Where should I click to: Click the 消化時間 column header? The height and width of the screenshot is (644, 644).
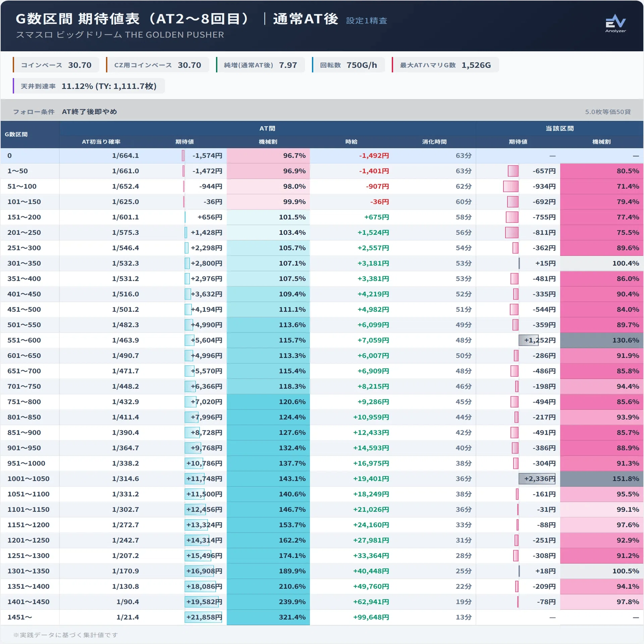[434, 142]
